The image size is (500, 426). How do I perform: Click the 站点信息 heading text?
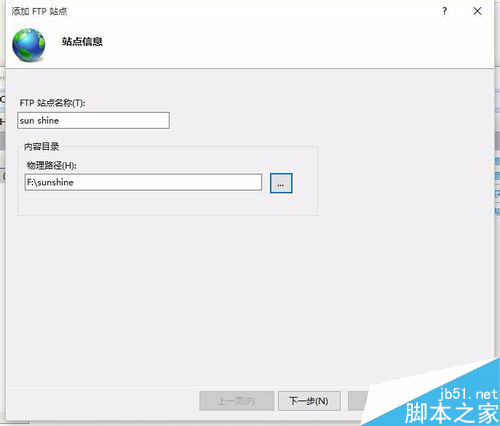tap(82, 41)
